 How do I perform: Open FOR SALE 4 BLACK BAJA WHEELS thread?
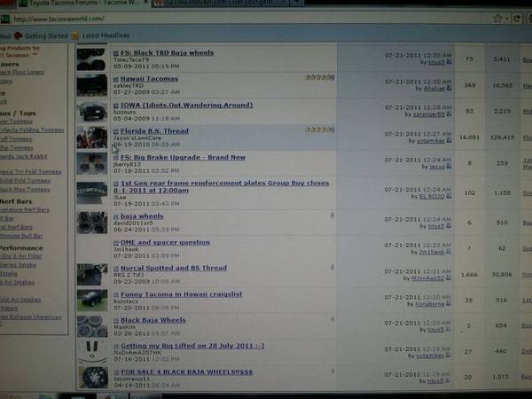(x=187, y=372)
